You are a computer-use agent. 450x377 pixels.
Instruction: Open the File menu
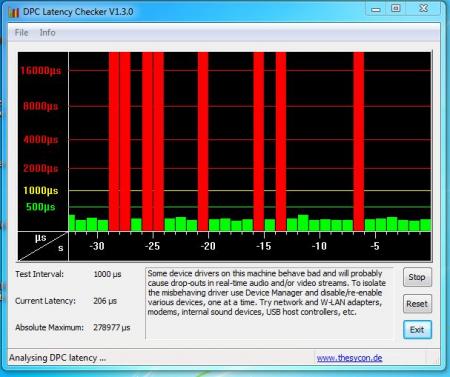[x=21, y=33]
